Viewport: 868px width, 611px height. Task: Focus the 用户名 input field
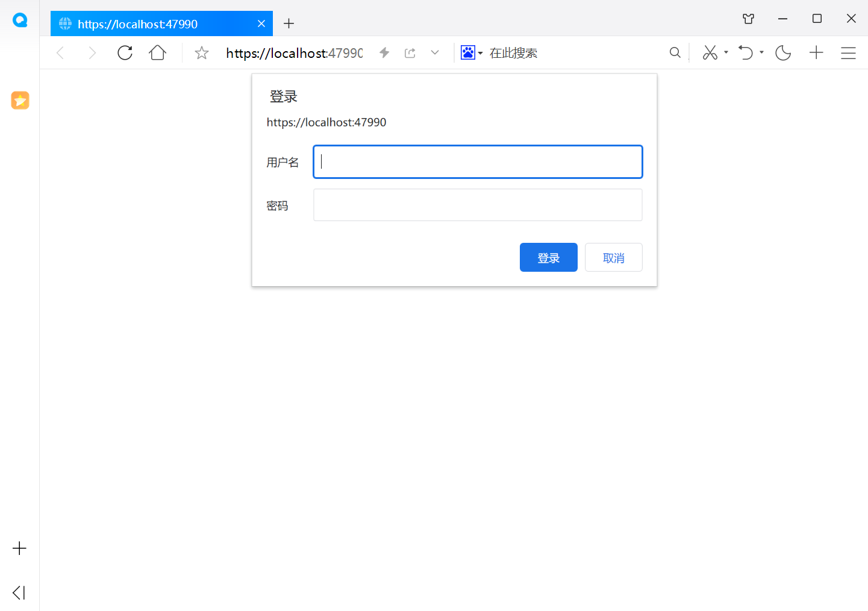tap(478, 161)
